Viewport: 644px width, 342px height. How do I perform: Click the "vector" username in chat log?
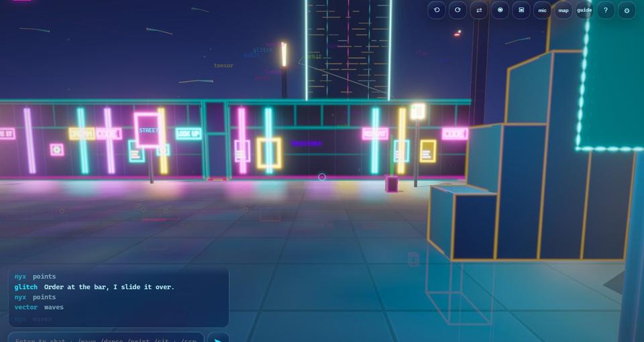(x=26, y=307)
